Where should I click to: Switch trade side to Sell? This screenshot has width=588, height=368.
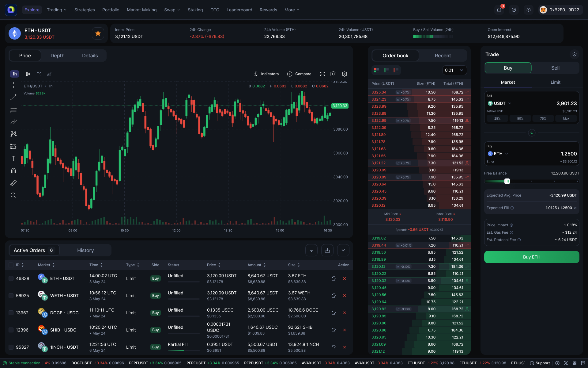555,68
